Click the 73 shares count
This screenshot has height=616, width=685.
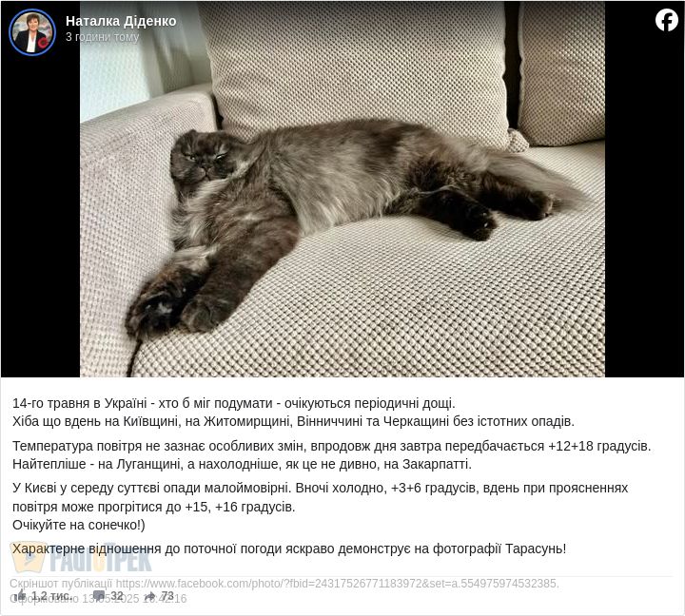tap(167, 595)
